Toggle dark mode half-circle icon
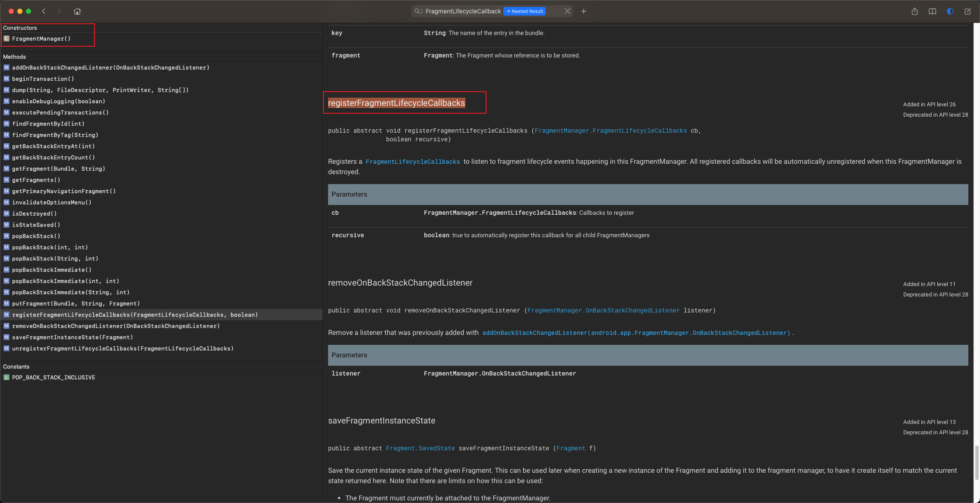This screenshot has height=503, width=980. coord(950,11)
